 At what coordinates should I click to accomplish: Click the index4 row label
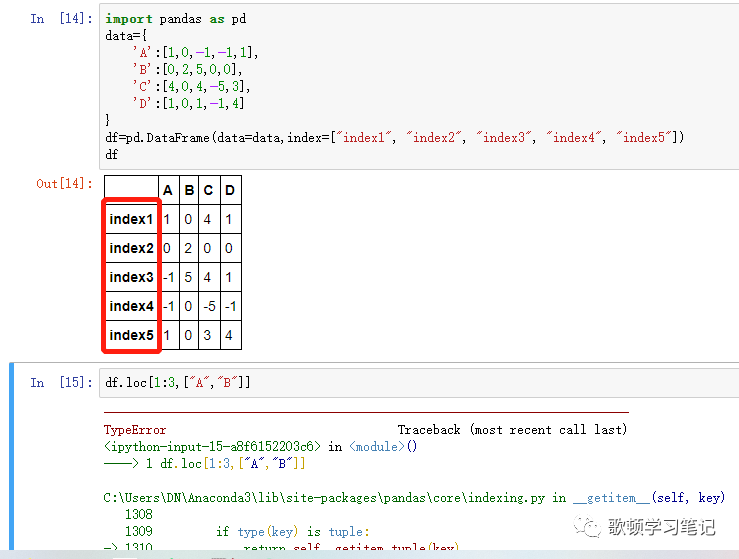click(131, 306)
